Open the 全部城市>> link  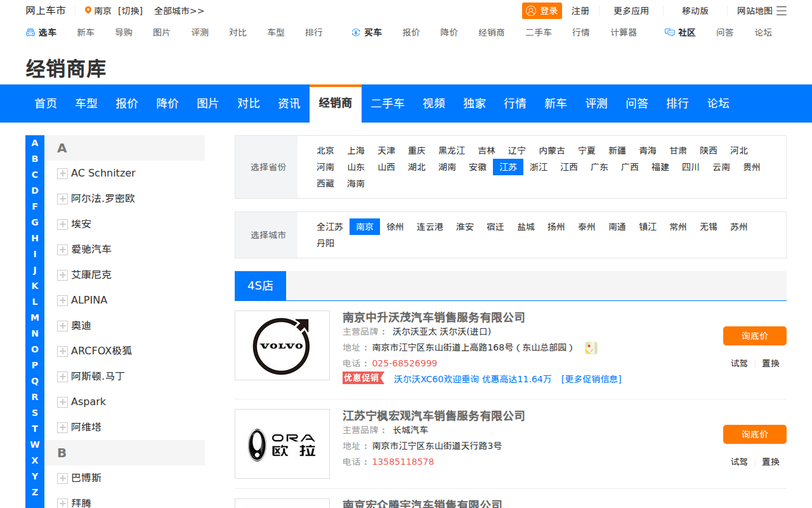pyautogui.click(x=179, y=11)
